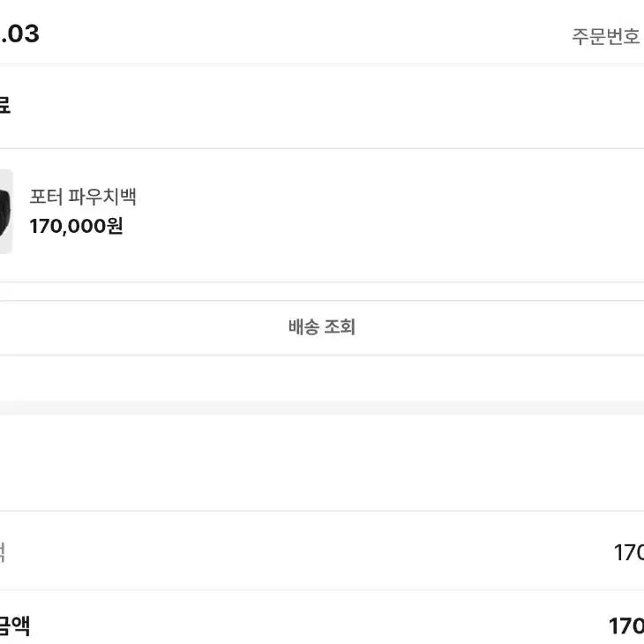Click empty space right of 포터 파우치백 in product row

click(x=397, y=212)
